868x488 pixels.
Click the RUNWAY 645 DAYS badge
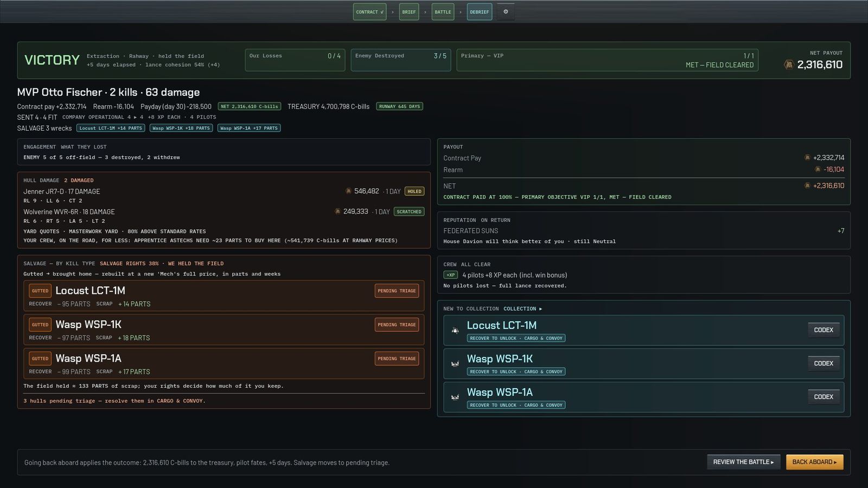pos(399,106)
